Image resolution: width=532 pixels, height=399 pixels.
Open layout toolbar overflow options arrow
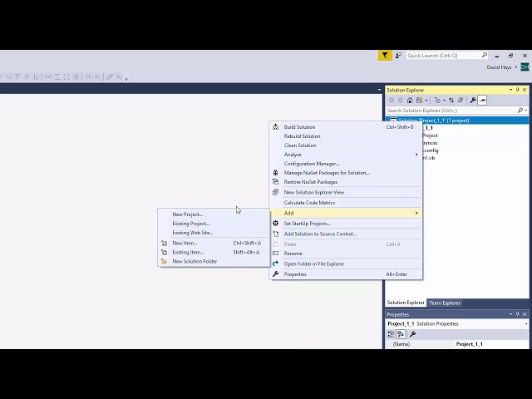click(x=126, y=78)
